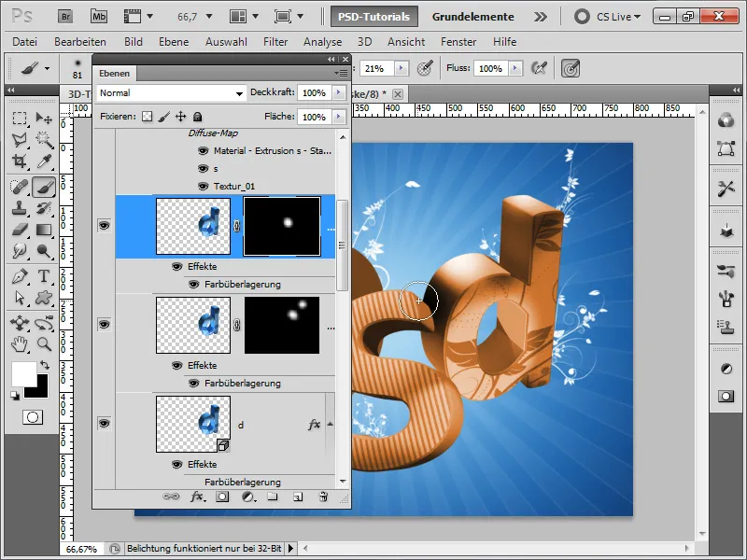Image resolution: width=747 pixels, height=560 pixels.
Task: Open the Filter menu
Action: pyautogui.click(x=275, y=42)
